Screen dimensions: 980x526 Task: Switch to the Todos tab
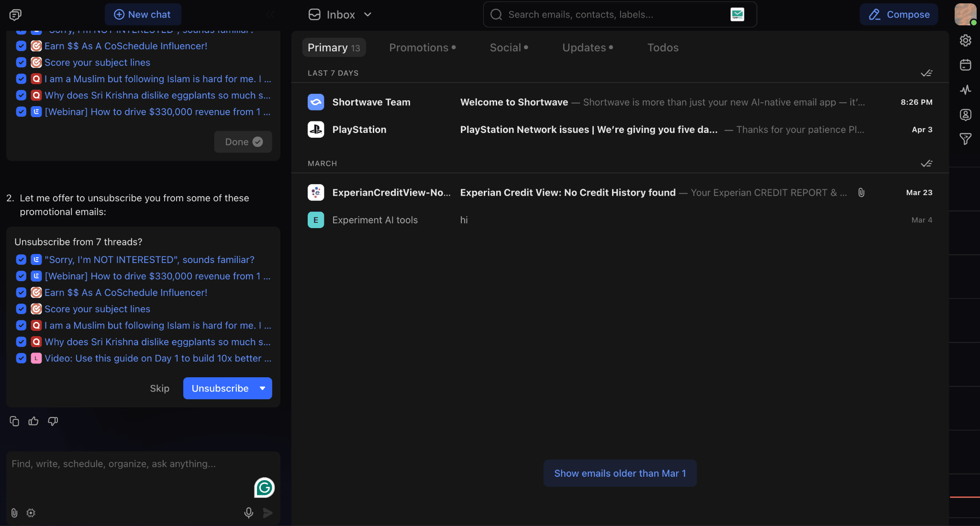pyautogui.click(x=663, y=47)
